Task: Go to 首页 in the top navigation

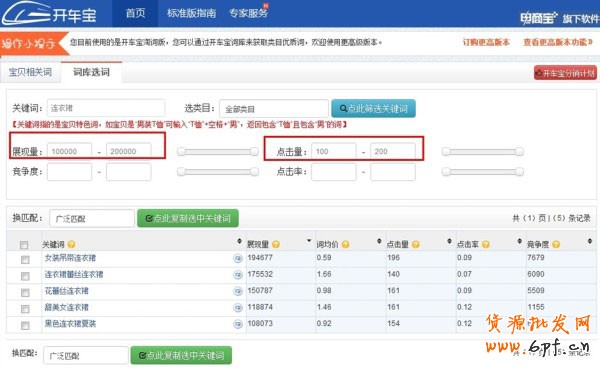Action: [135, 13]
